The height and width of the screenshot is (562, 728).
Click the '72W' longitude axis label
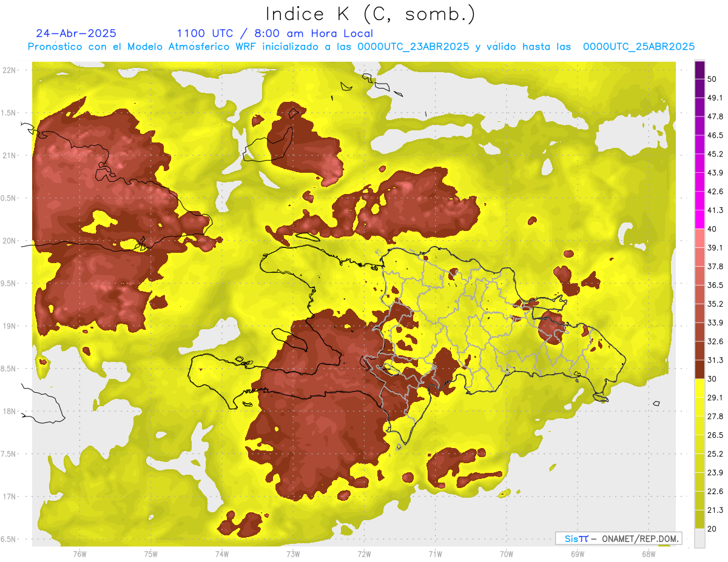pyautogui.click(x=364, y=554)
